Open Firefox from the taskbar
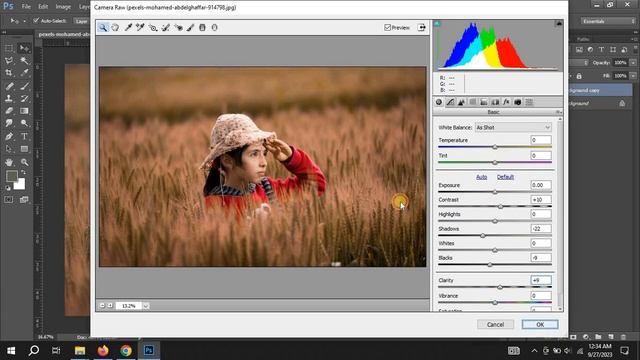Image resolution: width=640 pixels, height=360 pixels. 103,351
